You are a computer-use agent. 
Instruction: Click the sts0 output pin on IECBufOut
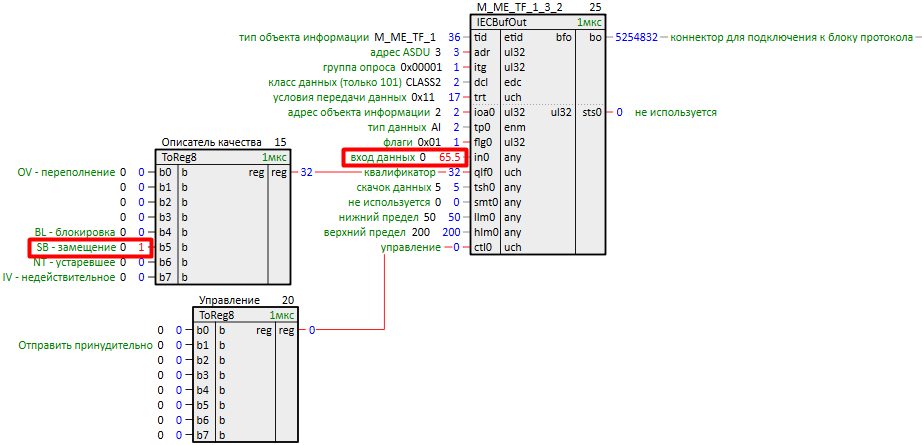point(592,112)
